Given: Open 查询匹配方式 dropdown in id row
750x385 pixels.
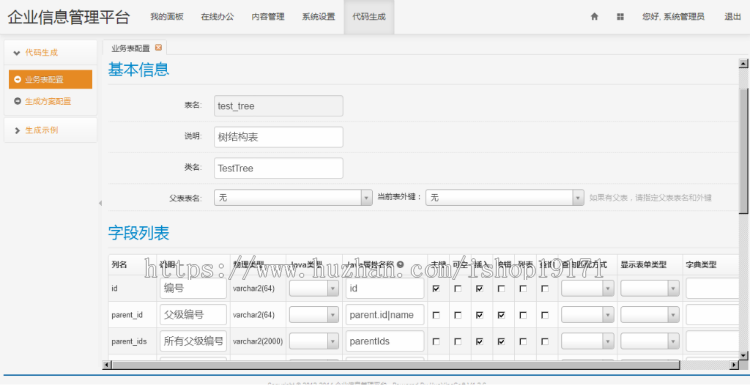Looking at the screenshot, I should (x=588, y=289).
